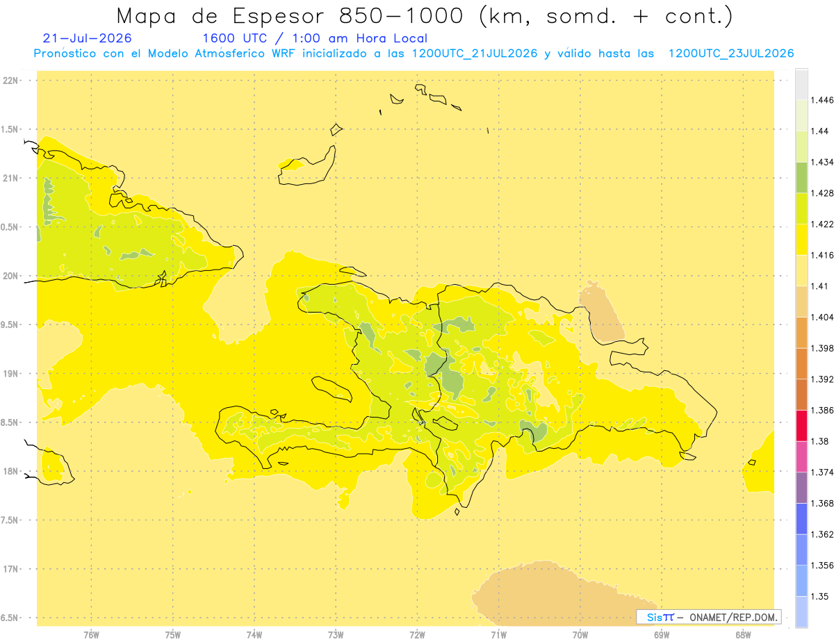This screenshot has width=834, height=644.
Task: Click the validity timestamp '1200UTC_23JUL2026'
Action: (x=730, y=53)
